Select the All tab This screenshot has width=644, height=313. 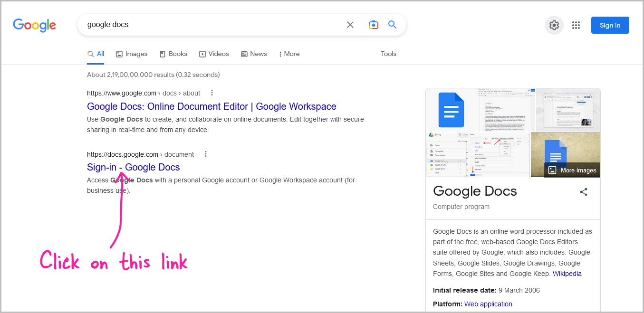coord(96,54)
